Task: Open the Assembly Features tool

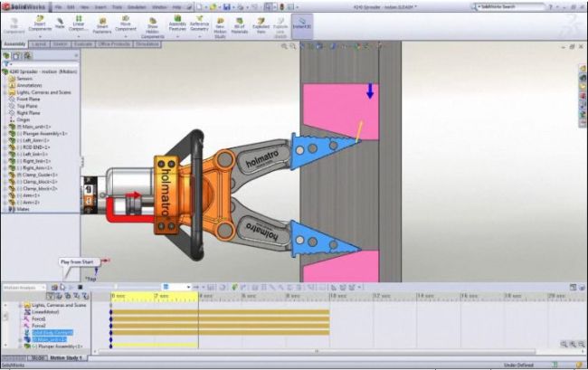Action: coord(177,24)
